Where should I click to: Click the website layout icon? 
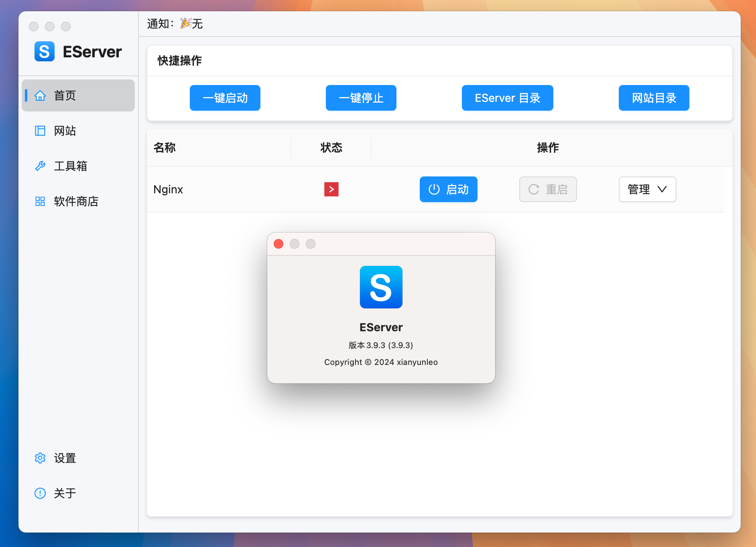40,131
